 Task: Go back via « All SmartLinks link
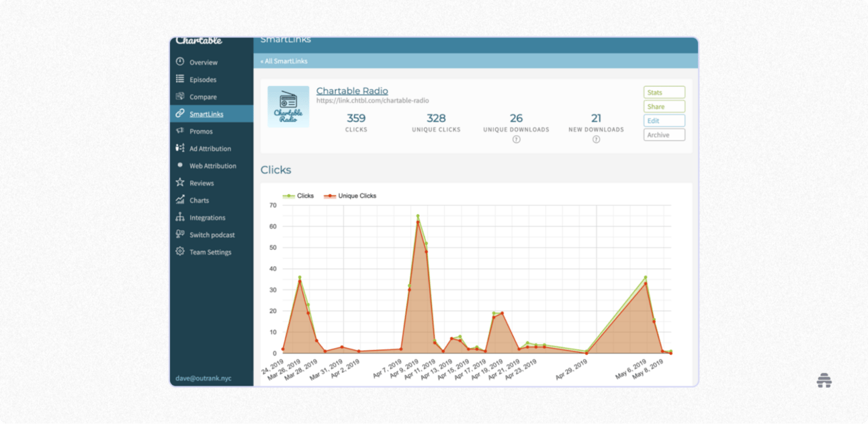(x=284, y=61)
